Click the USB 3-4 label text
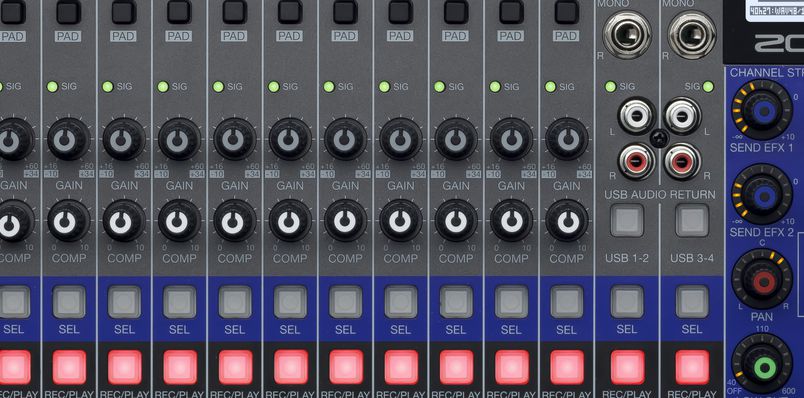Image resolution: width=804 pixels, height=398 pixels. (692, 258)
